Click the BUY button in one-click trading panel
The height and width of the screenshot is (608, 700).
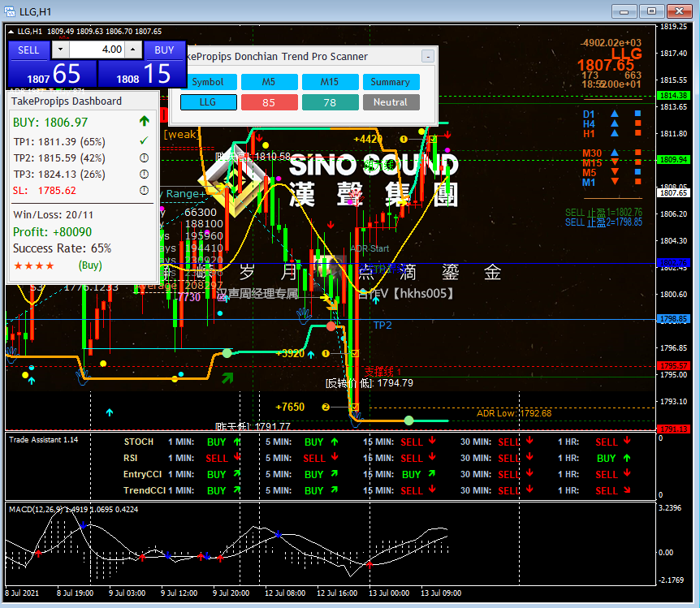(164, 50)
